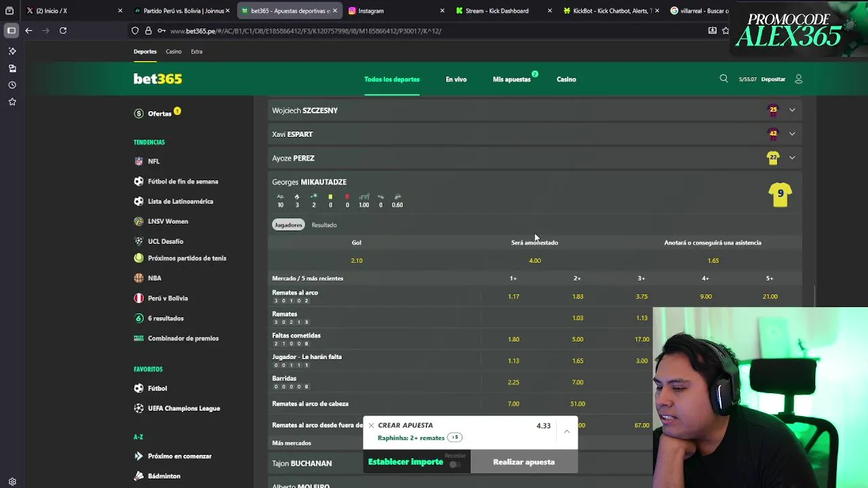Expand the bet slip chevron
The image size is (868, 488).
coord(567,431)
